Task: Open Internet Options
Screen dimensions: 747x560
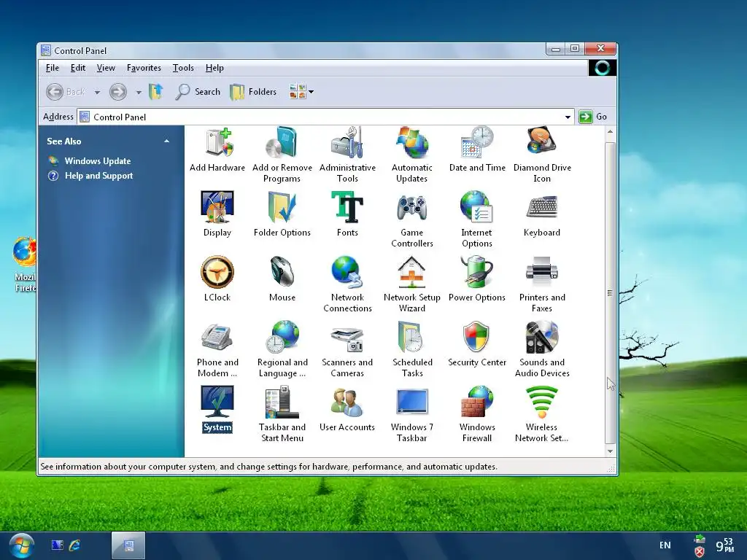Action: click(477, 219)
